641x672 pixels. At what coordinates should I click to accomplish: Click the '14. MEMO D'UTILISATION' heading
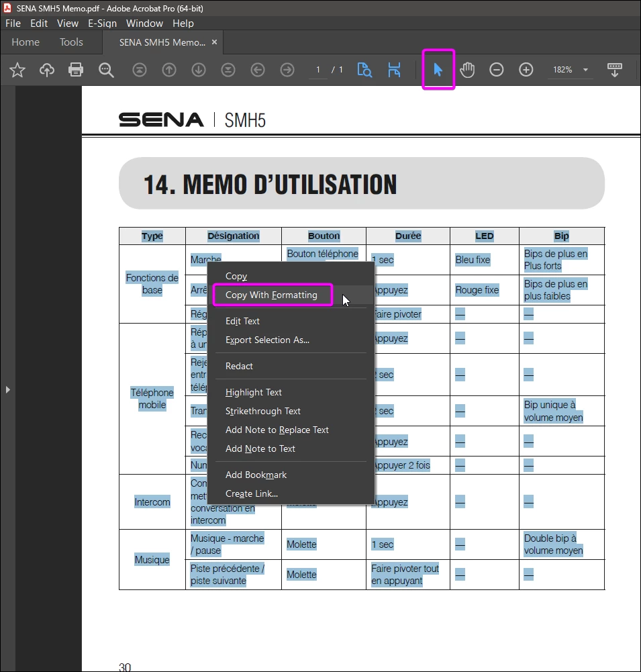click(x=270, y=185)
